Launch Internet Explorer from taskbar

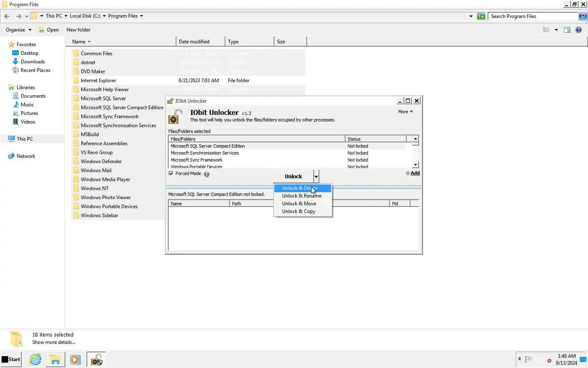36,359
